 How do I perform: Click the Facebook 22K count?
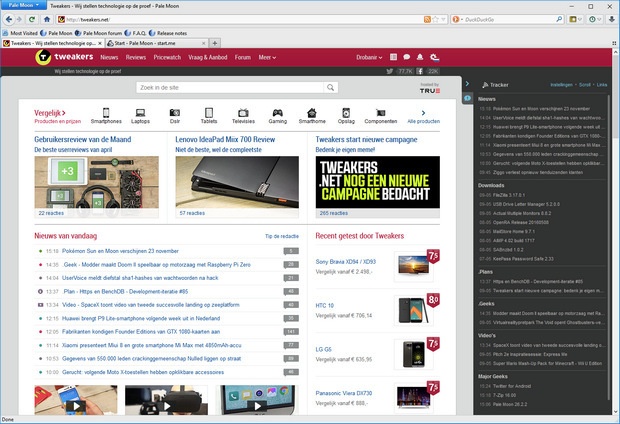tap(433, 71)
